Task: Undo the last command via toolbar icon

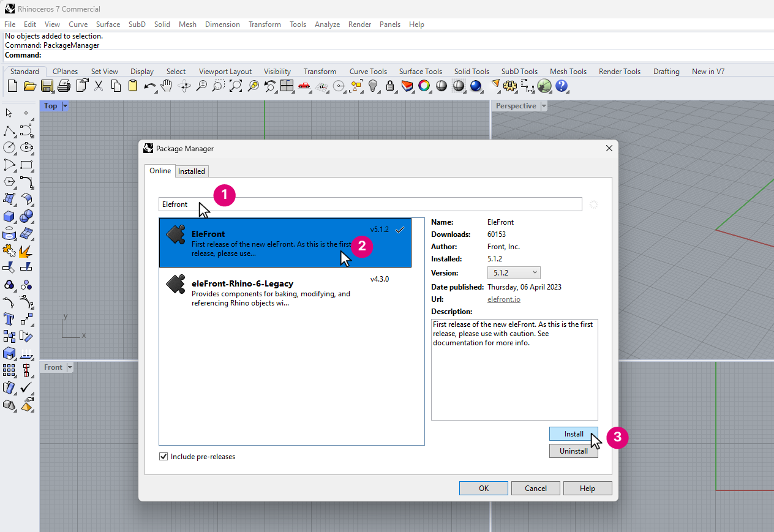Action: coord(150,86)
